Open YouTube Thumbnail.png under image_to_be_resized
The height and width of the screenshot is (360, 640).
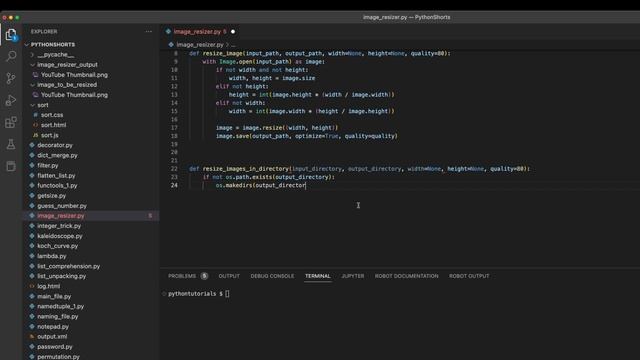click(x=74, y=95)
